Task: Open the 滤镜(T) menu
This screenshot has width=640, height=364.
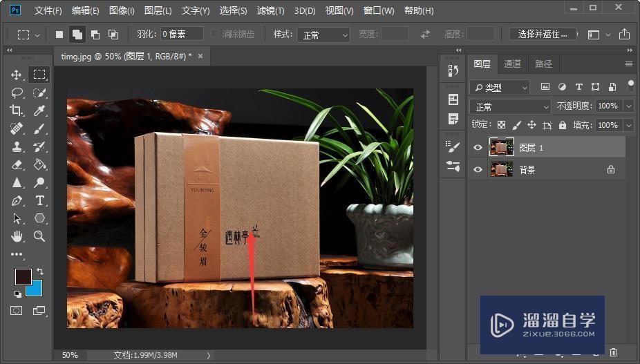Action: click(271, 10)
